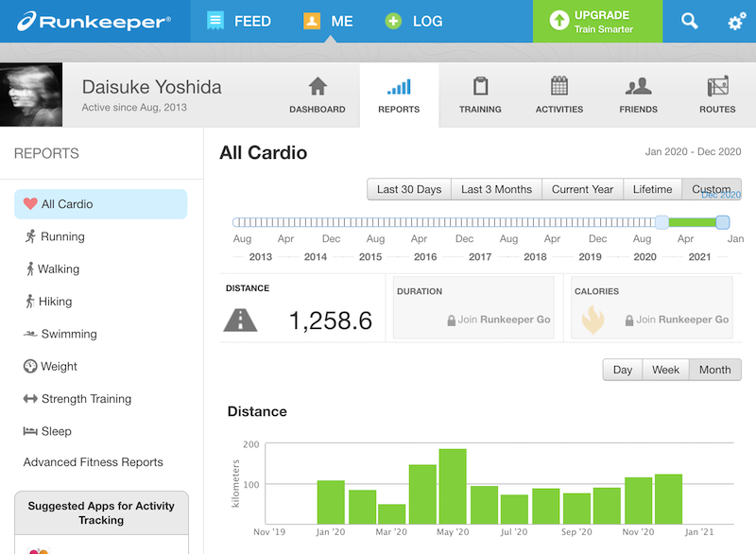Select the Last 3 Months range

[497, 189]
